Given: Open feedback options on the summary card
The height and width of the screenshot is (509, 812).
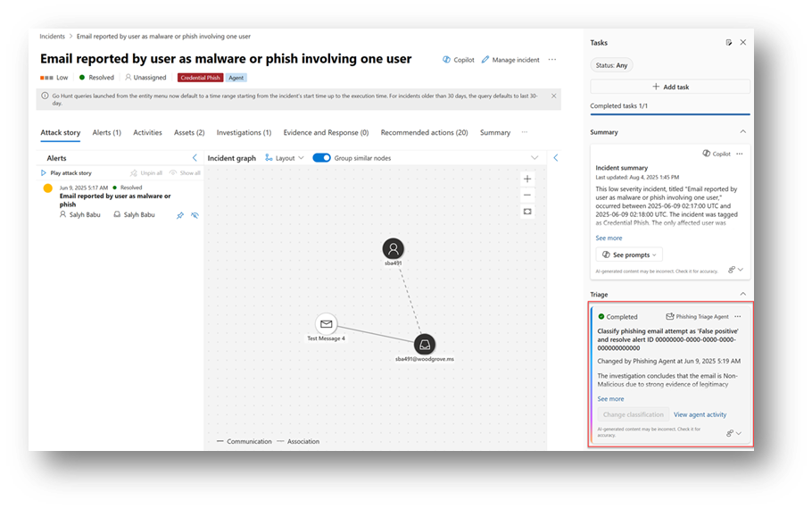Looking at the screenshot, I should (x=736, y=270).
